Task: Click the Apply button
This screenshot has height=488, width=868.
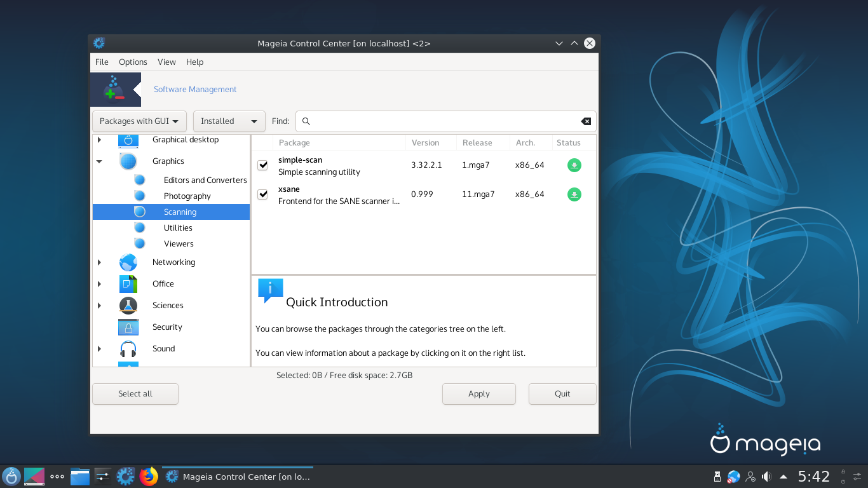Action: coord(479,394)
